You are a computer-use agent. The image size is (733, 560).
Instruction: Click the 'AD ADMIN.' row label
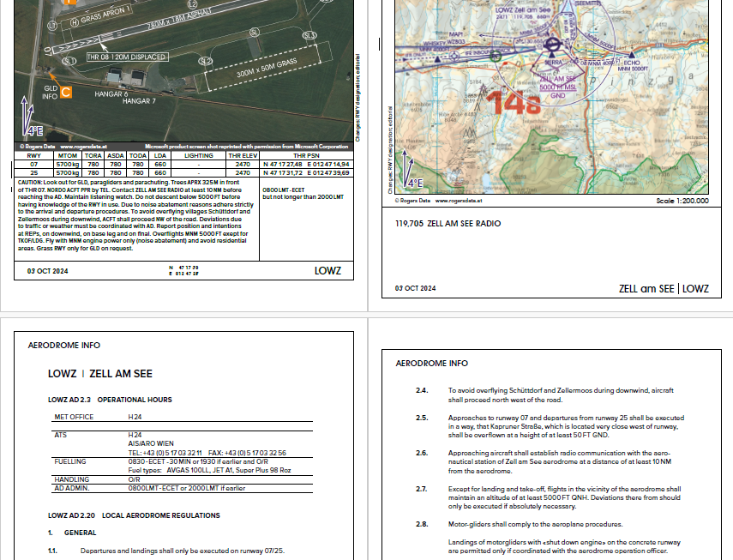click(72, 489)
